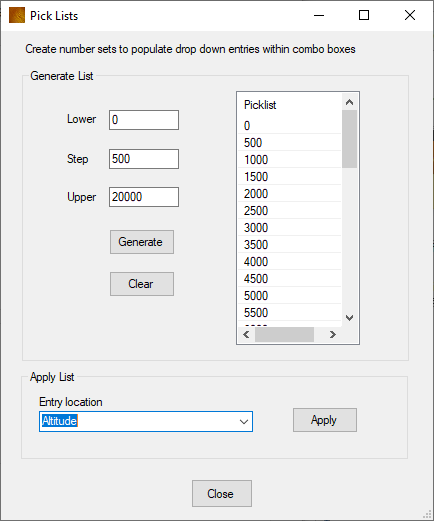Click the picklist scroll up arrow

tap(349, 102)
